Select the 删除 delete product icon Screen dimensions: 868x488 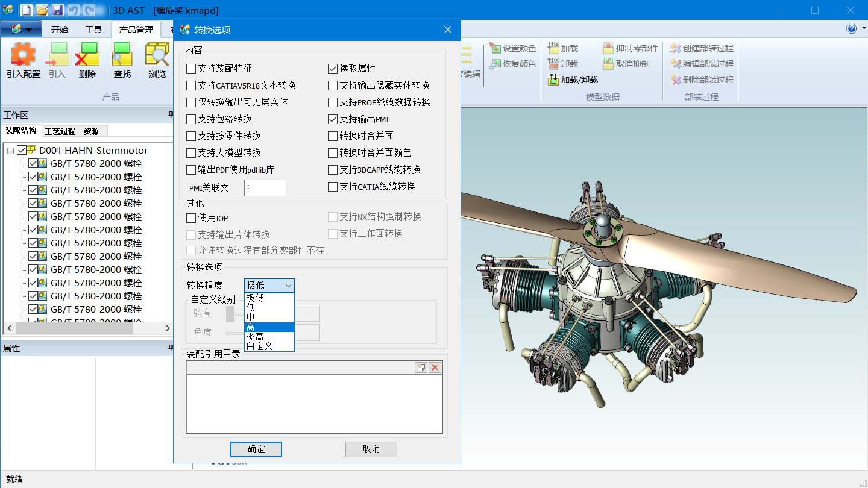[x=87, y=60]
